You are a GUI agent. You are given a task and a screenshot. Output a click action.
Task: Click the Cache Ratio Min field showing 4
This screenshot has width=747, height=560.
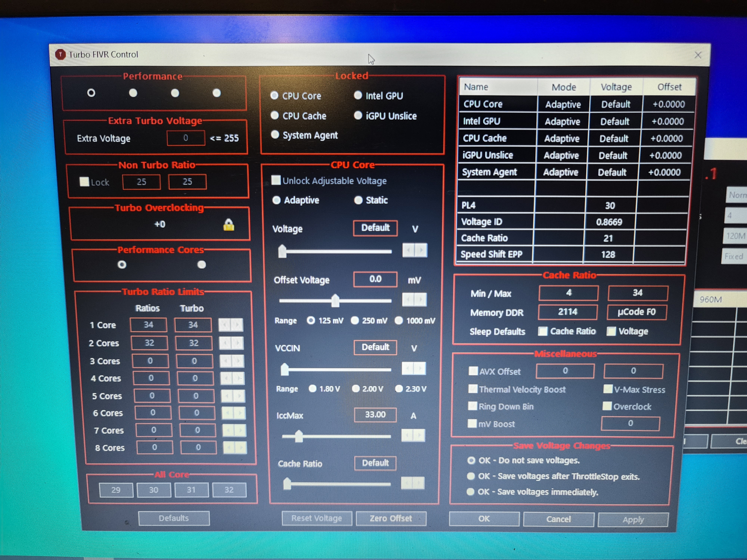pyautogui.click(x=569, y=293)
